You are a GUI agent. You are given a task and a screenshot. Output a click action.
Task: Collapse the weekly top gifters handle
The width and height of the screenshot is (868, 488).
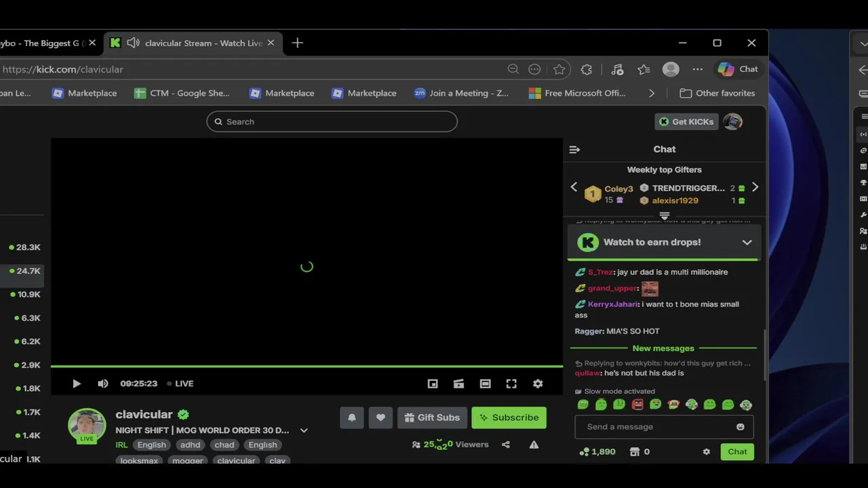pos(665,216)
